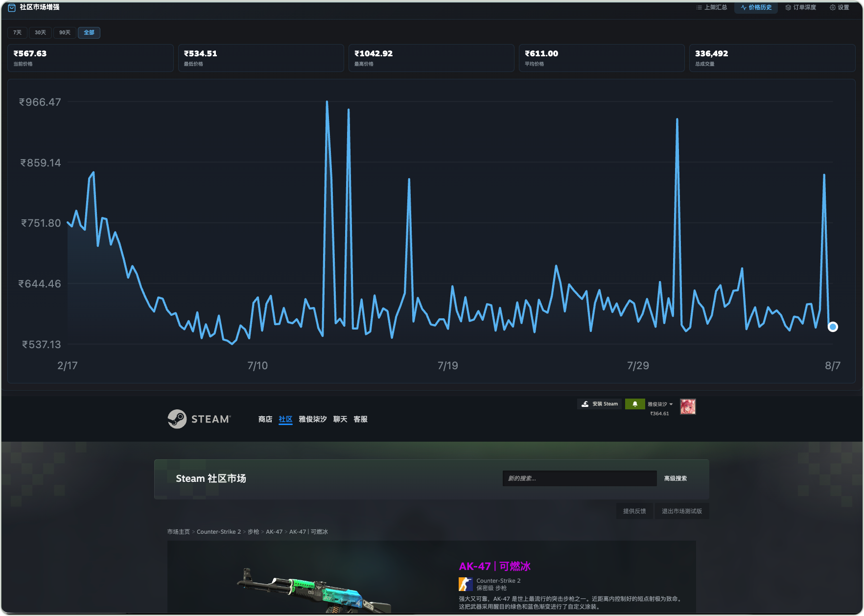Screen dimensions: 864x616
Task: Open the 雅俊柒汐 profile menu in navigation
Action: [313, 419]
